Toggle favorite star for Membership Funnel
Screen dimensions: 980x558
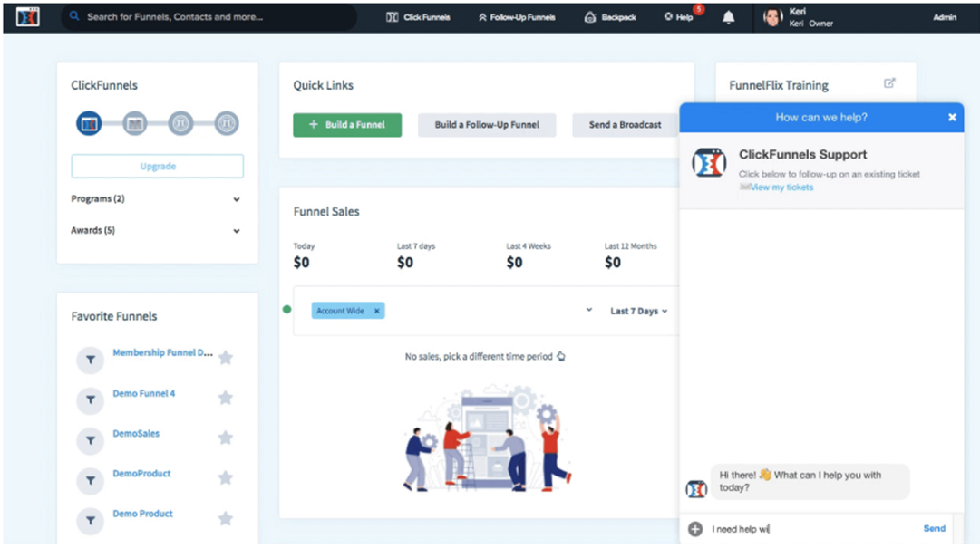(x=226, y=358)
